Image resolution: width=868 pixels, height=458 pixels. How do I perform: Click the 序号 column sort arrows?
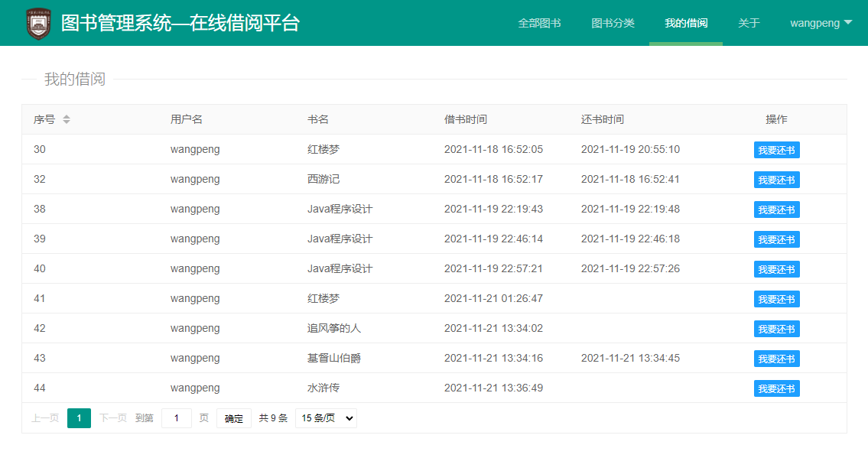(67, 119)
